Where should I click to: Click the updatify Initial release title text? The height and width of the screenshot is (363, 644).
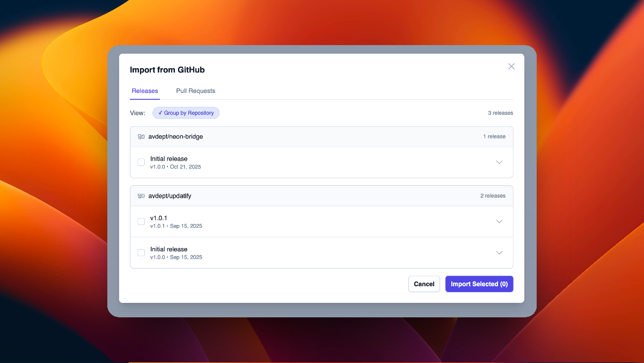pyautogui.click(x=169, y=249)
